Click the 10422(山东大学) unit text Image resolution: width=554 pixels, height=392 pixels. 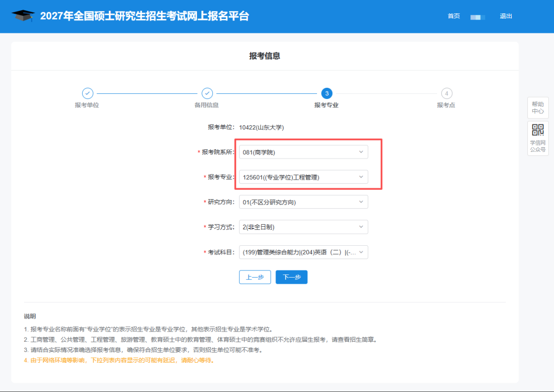262,127
